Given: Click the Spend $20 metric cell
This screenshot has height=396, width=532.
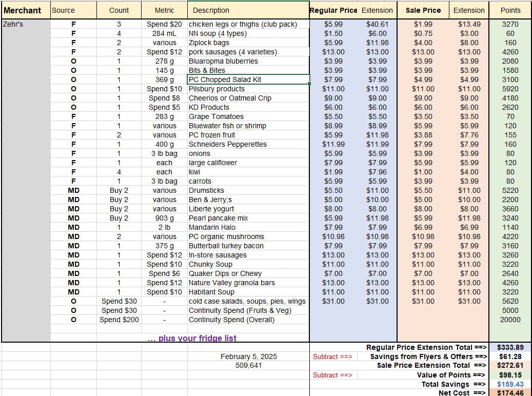Looking at the screenshot, I should (164, 24).
